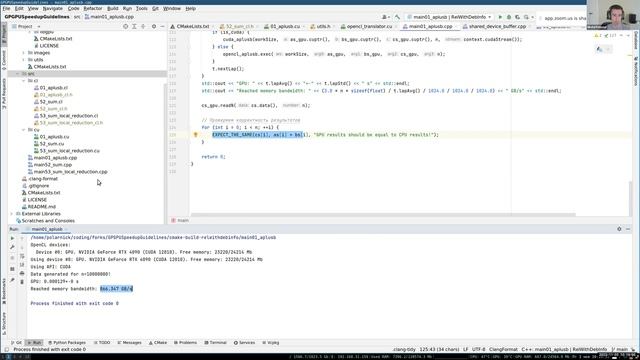
Task: Open Python Packages tool window button
Action: tap(67, 343)
